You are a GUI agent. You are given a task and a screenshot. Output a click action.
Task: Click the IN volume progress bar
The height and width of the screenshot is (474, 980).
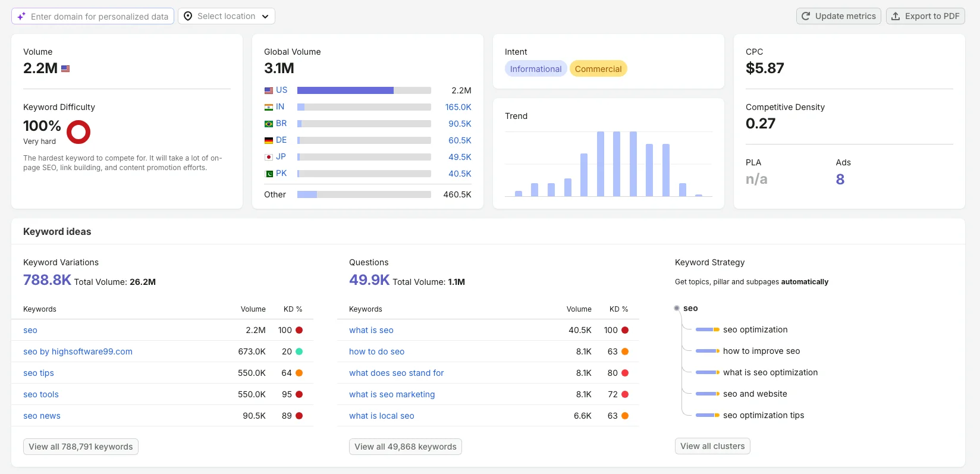pos(364,107)
